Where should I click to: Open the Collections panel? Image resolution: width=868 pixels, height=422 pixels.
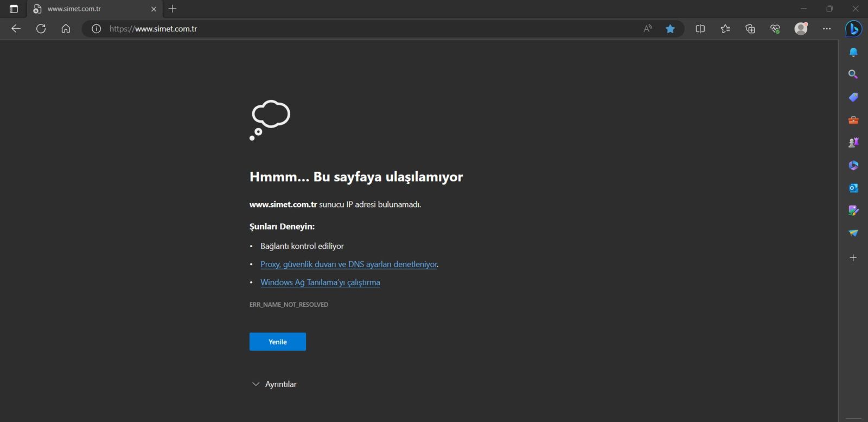(x=750, y=29)
